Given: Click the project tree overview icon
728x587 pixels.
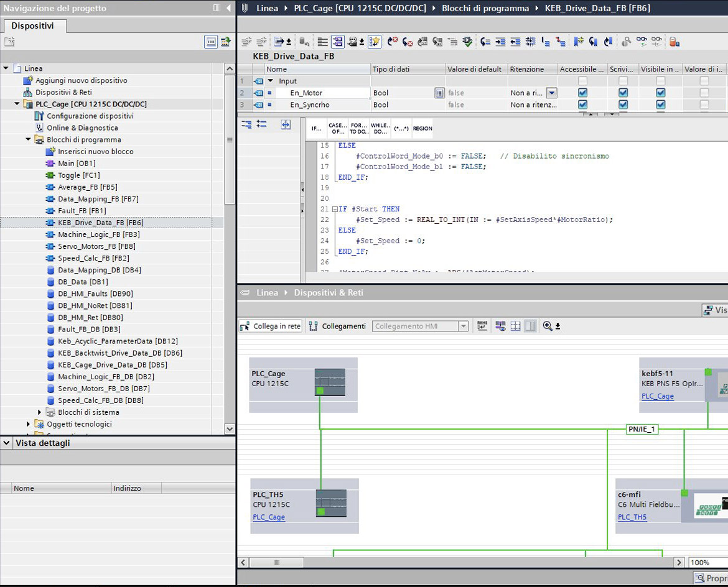Looking at the screenshot, I should [211, 42].
